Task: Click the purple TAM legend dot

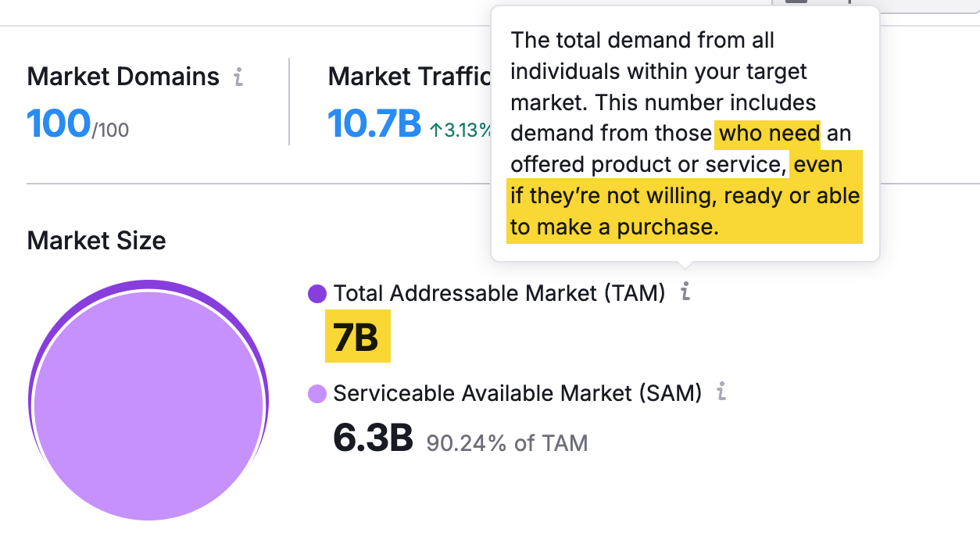Action: coord(316,294)
